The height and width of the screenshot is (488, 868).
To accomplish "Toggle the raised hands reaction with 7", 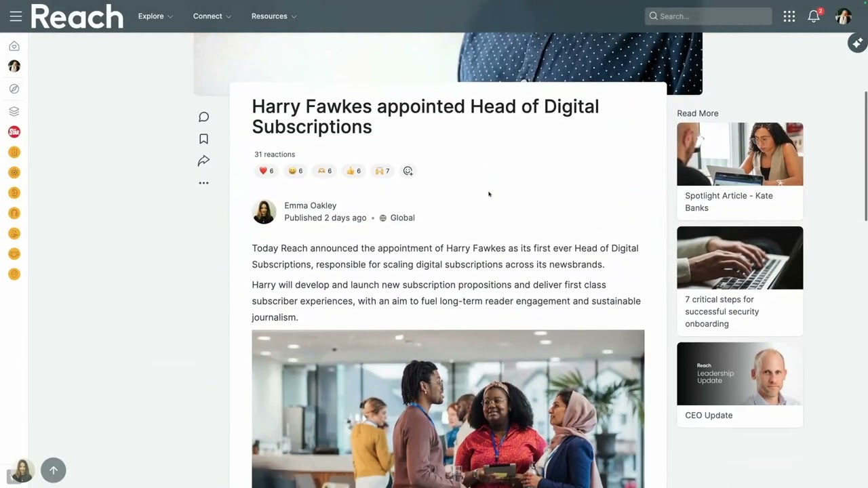I will click(382, 171).
